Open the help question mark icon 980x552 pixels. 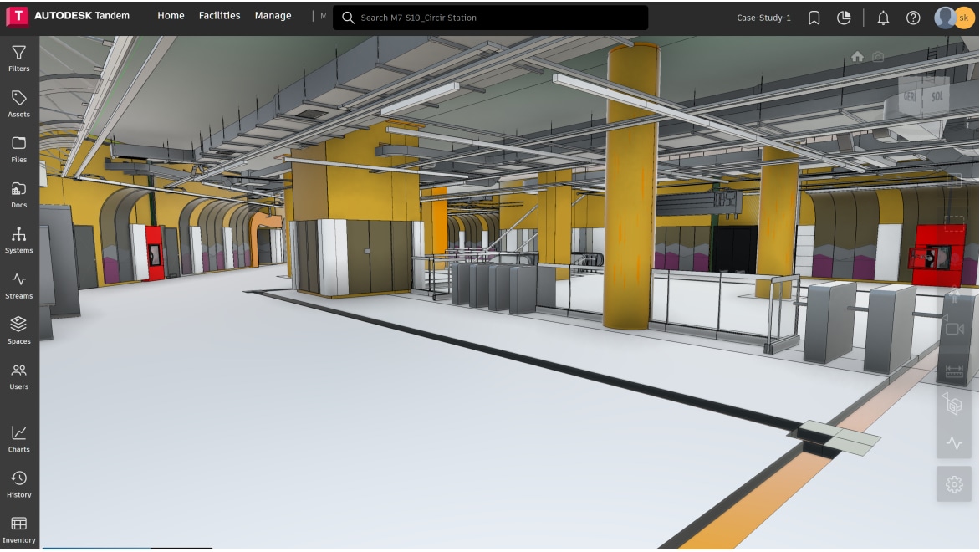pyautogui.click(x=913, y=18)
